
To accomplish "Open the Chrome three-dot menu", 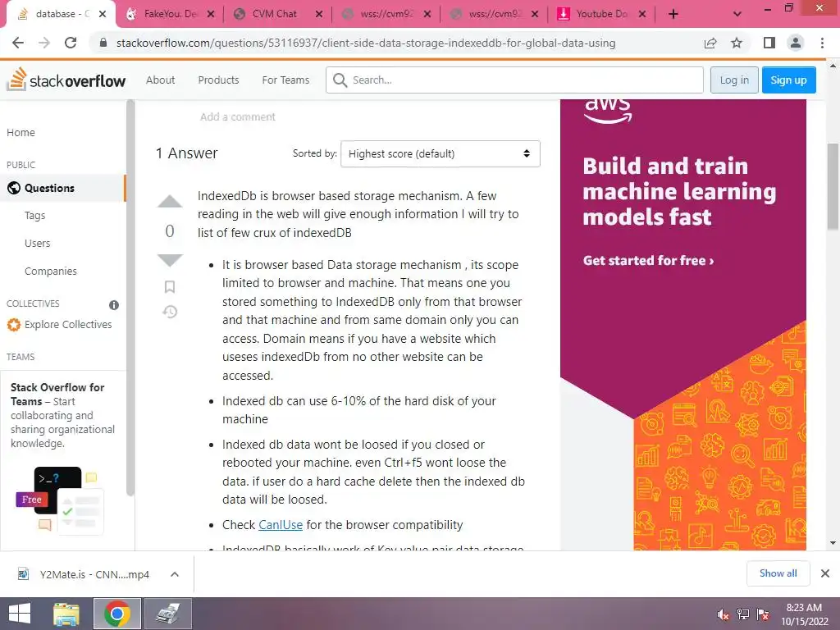I will 822,43.
